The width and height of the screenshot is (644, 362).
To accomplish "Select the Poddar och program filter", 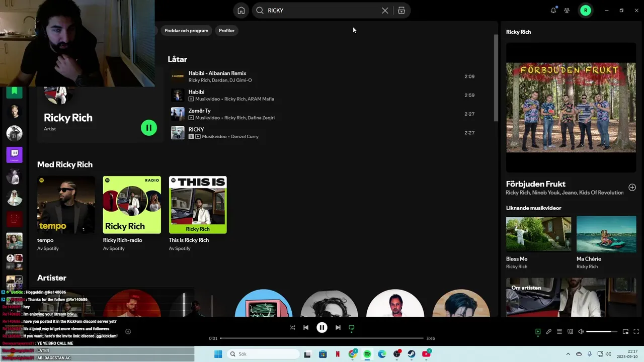I will tap(186, 31).
